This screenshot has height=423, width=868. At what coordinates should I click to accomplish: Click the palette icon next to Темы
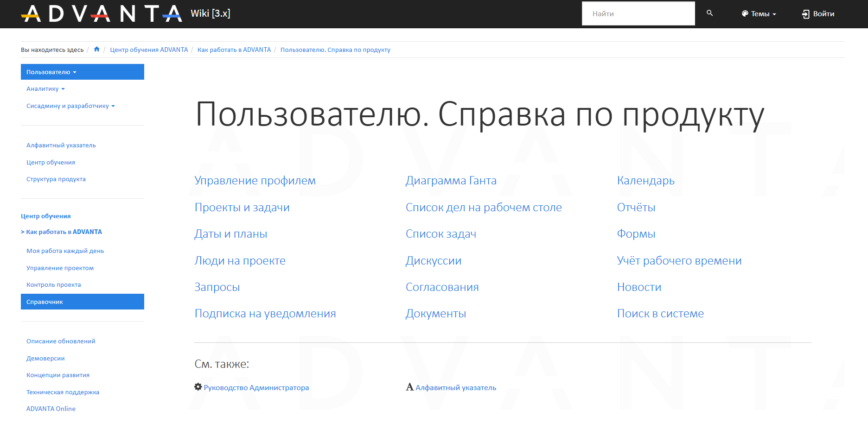point(745,14)
